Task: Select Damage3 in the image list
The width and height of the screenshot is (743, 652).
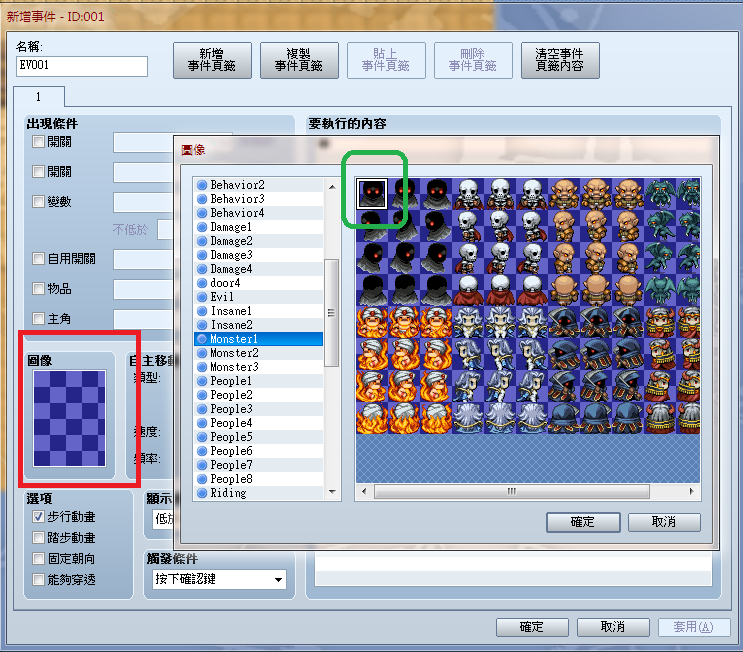Action: coord(258,255)
